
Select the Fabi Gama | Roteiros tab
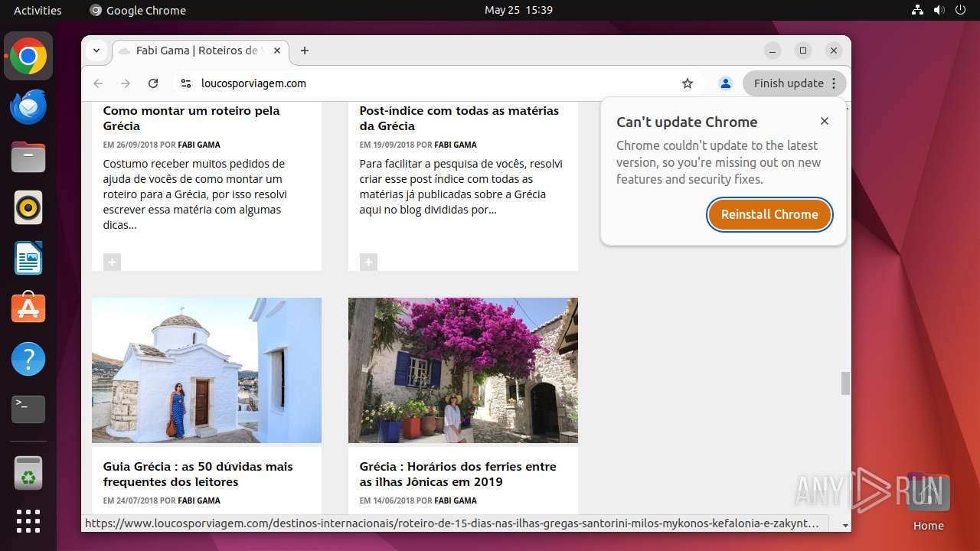(x=201, y=51)
